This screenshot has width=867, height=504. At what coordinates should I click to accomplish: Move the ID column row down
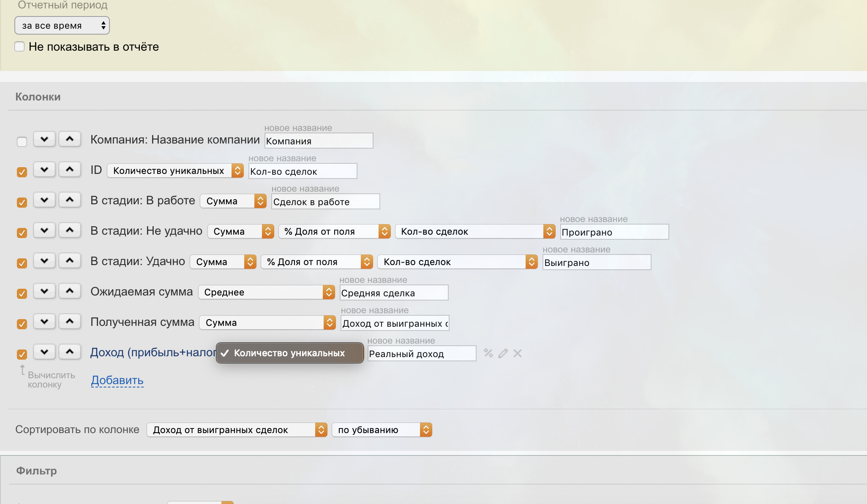[44, 170]
